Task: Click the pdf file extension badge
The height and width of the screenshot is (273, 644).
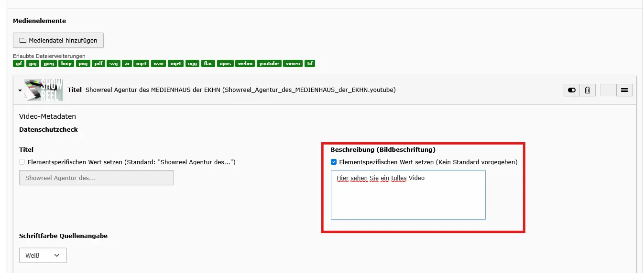Action: 98,64
